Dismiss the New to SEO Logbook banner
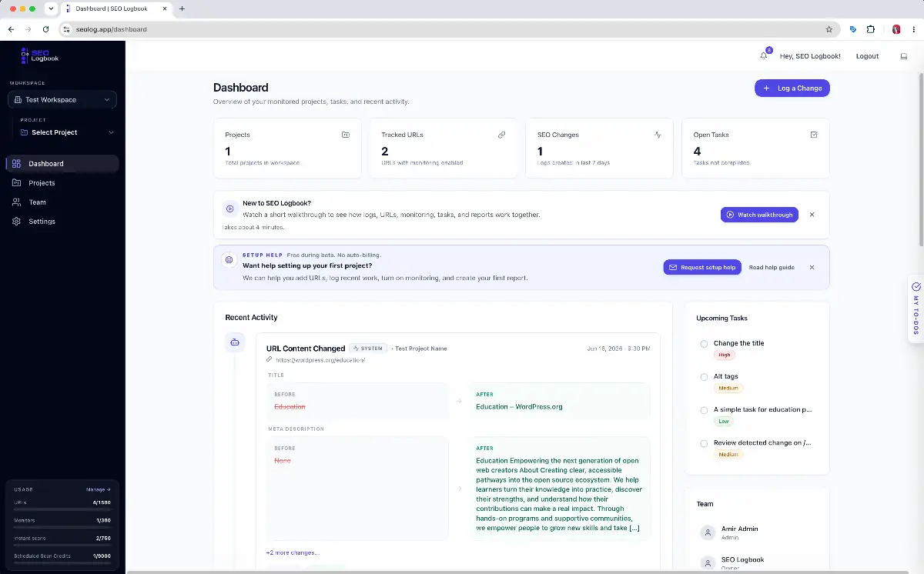The image size is (924, 574). (812, 215)
